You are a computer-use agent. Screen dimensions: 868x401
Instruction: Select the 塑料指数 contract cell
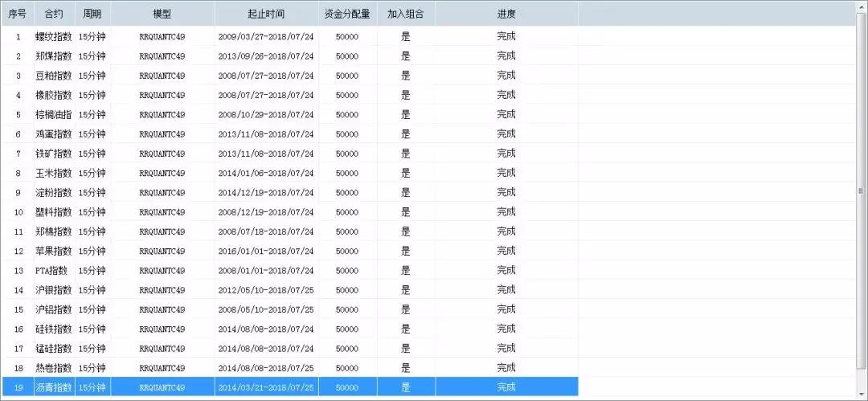click(x=55, y=212)
